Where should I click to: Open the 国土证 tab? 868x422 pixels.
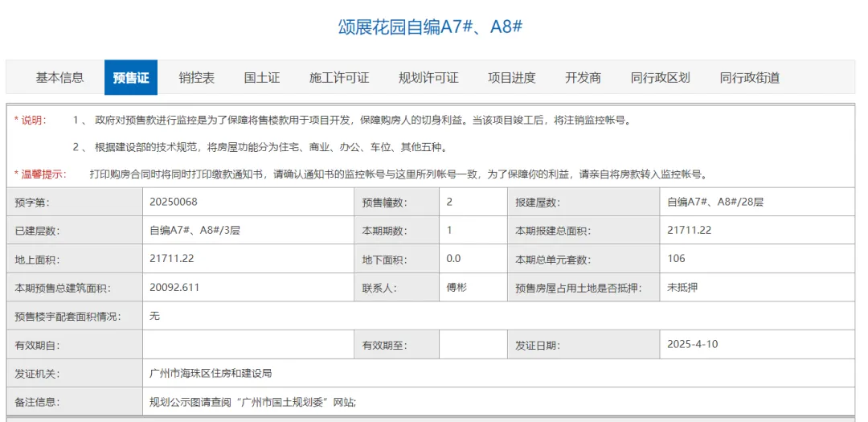pos(262,77)
